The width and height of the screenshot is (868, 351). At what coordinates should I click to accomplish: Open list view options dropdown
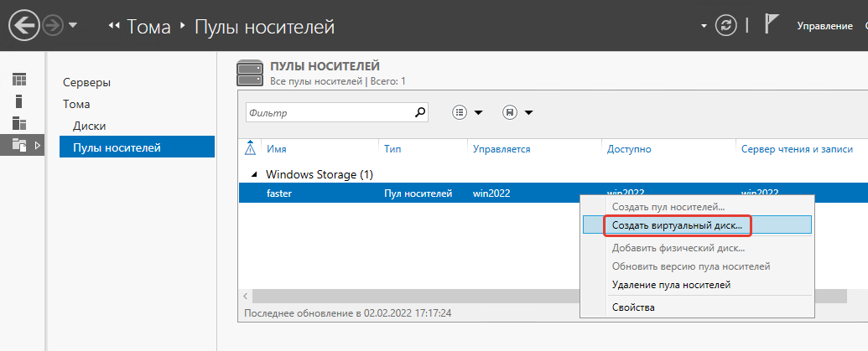click(468, 112)
